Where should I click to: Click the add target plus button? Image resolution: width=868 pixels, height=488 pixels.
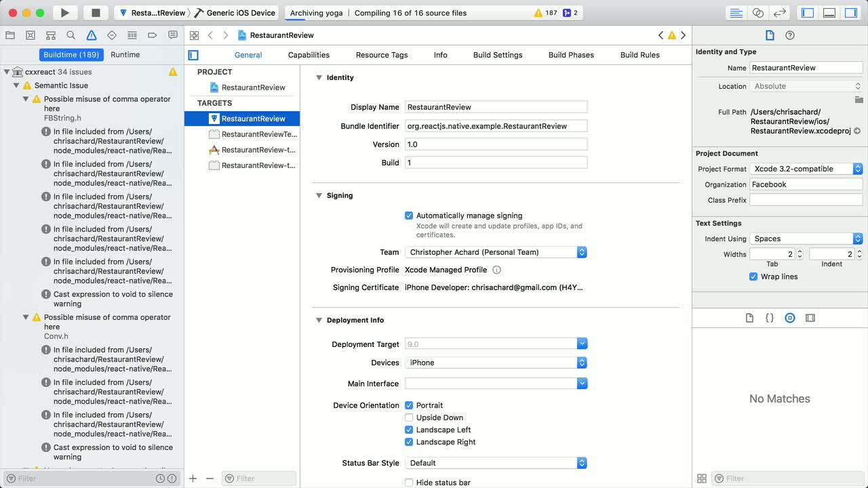[x=193, y=479]
